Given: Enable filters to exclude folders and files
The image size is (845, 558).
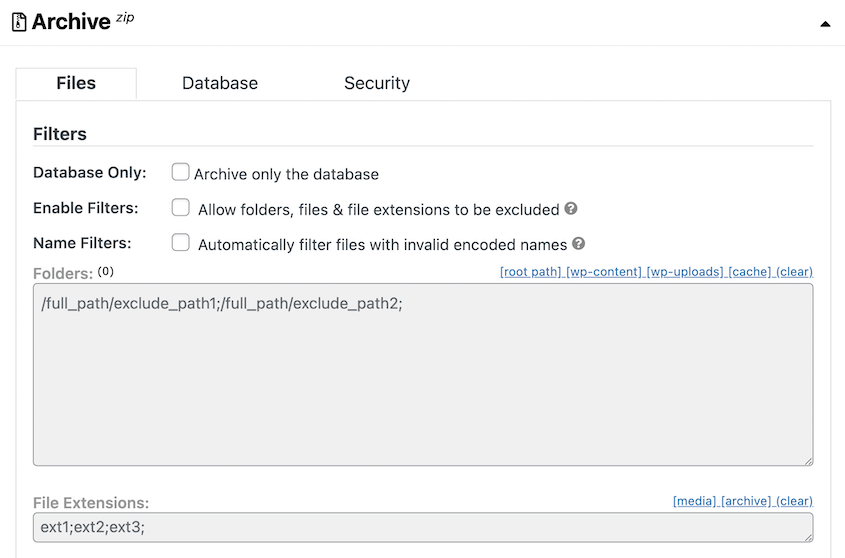Looking at the screenshot, I should (x=180, y=208).
